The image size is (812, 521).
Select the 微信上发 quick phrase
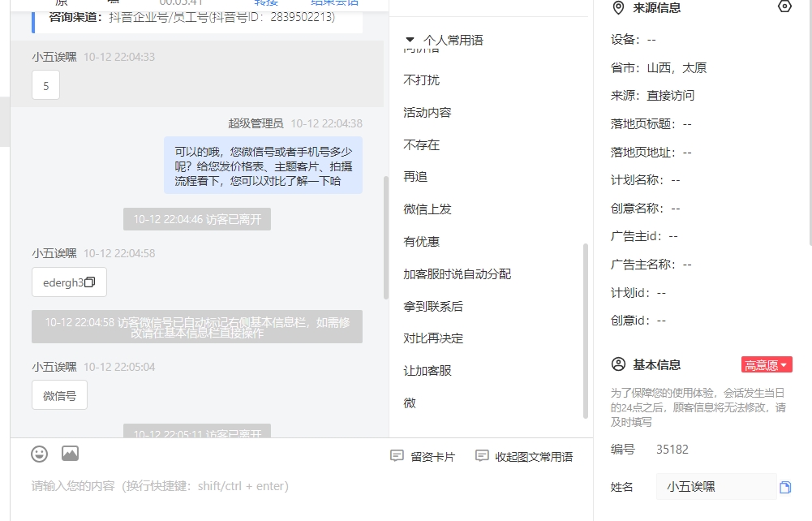coord(427,209)
